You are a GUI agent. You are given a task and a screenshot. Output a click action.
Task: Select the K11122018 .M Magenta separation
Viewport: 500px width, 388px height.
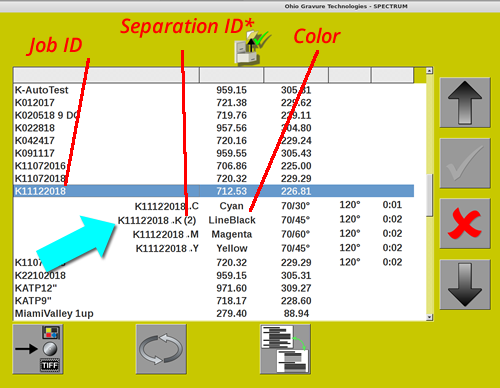pyautogui.click(x=214, y=234)
